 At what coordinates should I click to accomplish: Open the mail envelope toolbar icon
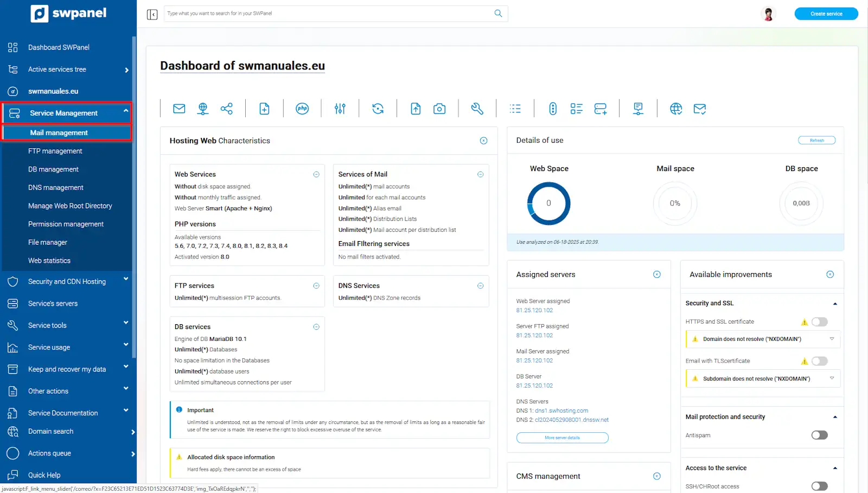[179, 109]
